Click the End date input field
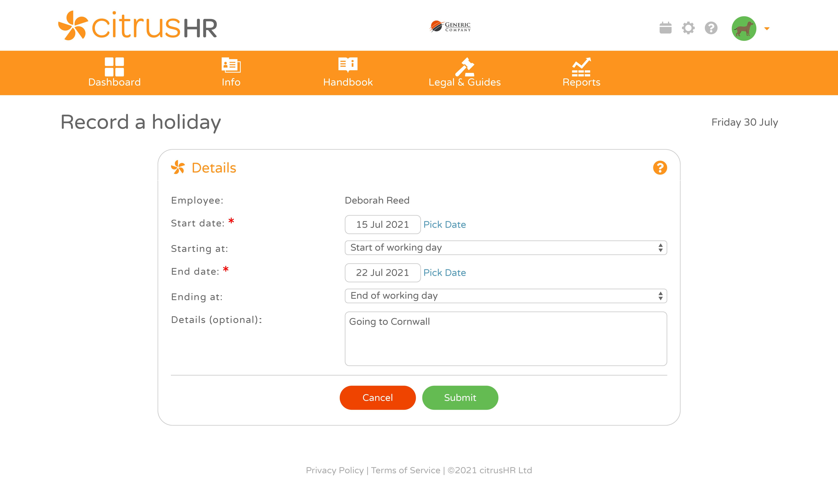This screenshot has height=504, width=838. pos(383,273)
